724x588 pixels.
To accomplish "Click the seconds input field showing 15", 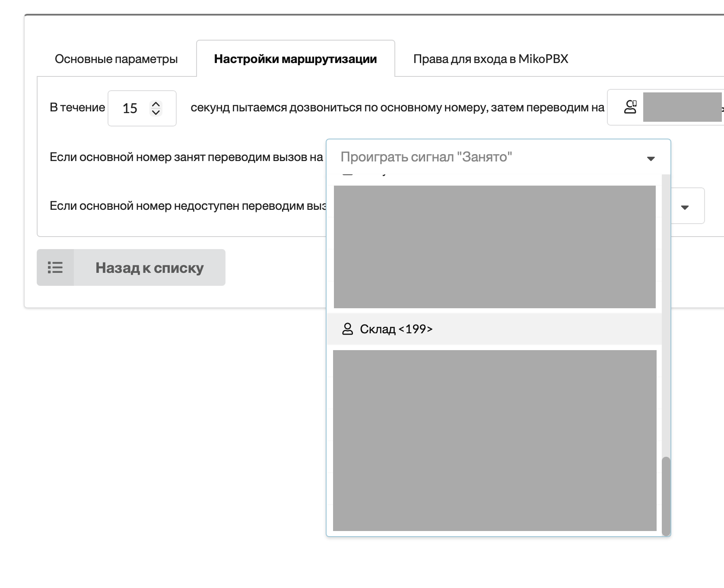I will tap(130, 108).
